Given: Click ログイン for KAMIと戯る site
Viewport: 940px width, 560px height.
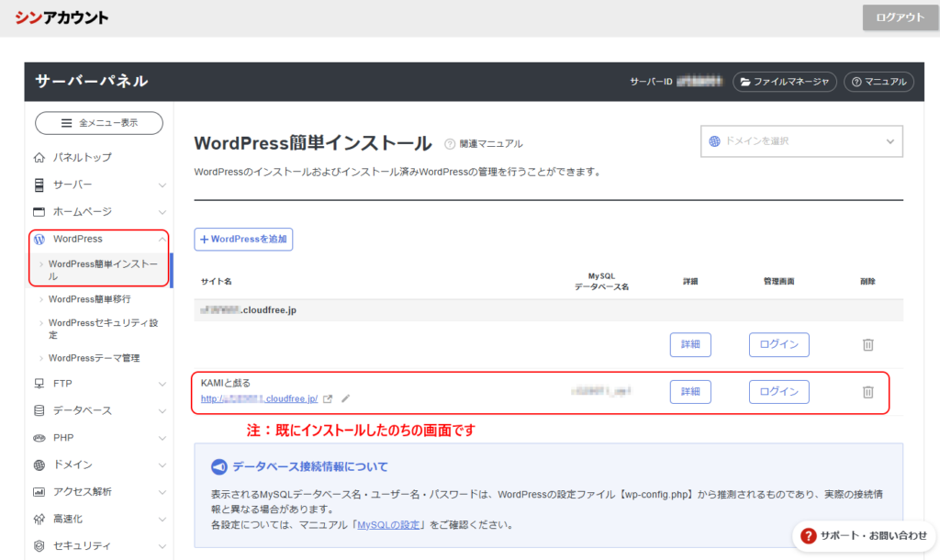Looking at the screenshot, I should pyautogui.click(x=778, y=392).
